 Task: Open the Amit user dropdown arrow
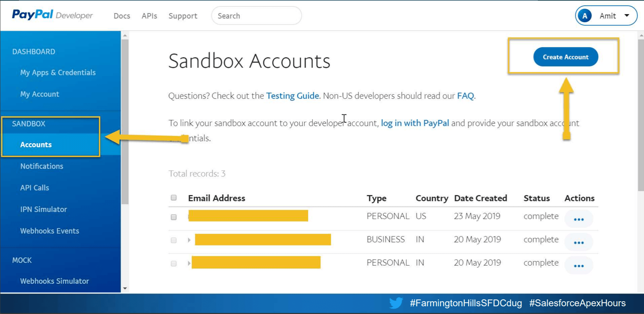627,15
